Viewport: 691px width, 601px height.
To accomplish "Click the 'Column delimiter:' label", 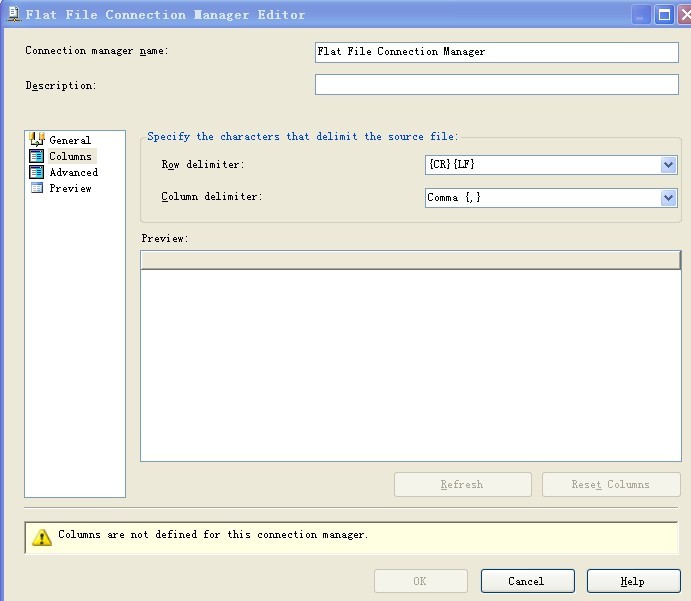I will [x=212, y=197].
